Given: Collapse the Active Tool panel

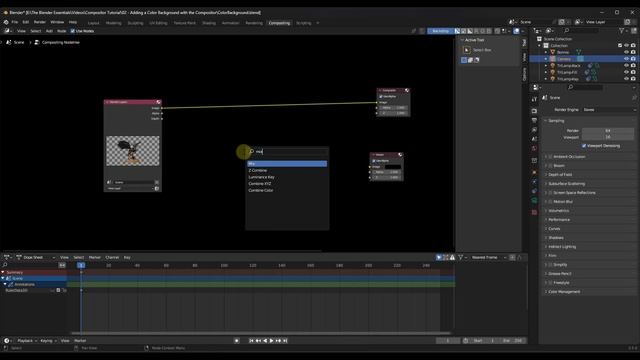Looking at the screenshot, I should click(462, 40).
